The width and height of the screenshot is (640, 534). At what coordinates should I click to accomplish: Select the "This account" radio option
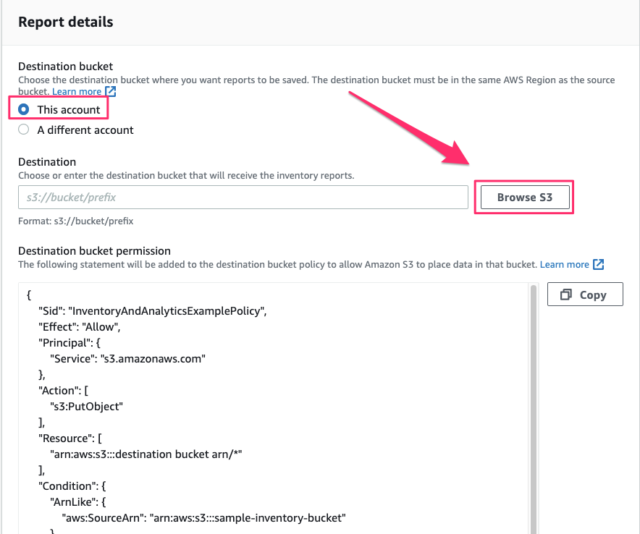pyautogui.click(x=24, y=109)
